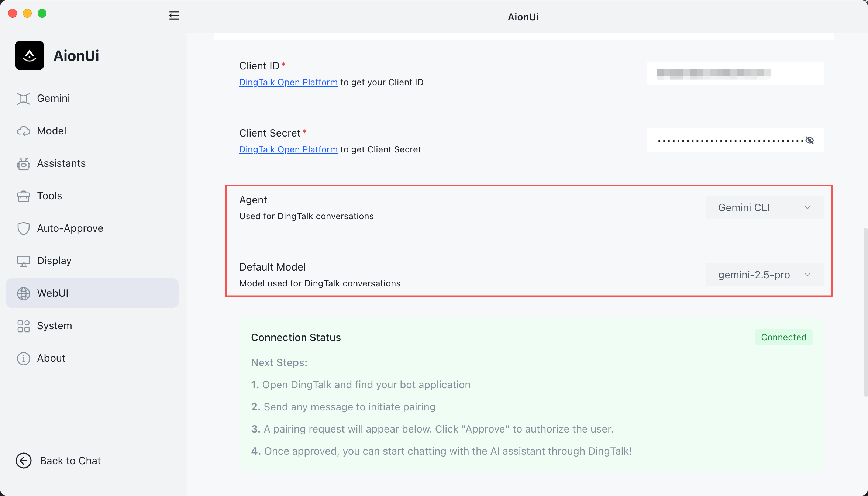Click the Auto-Approve shield icon

point(24,228)
